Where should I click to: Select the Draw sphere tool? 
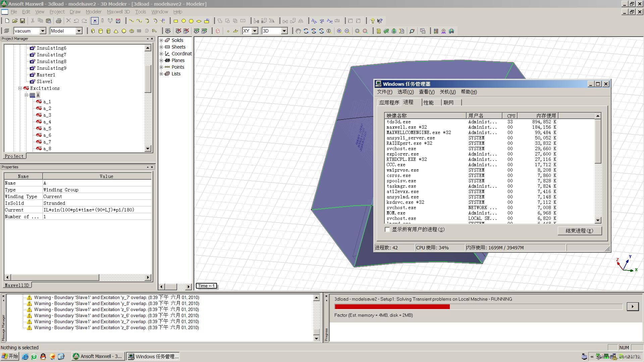(x=124, y=31)
